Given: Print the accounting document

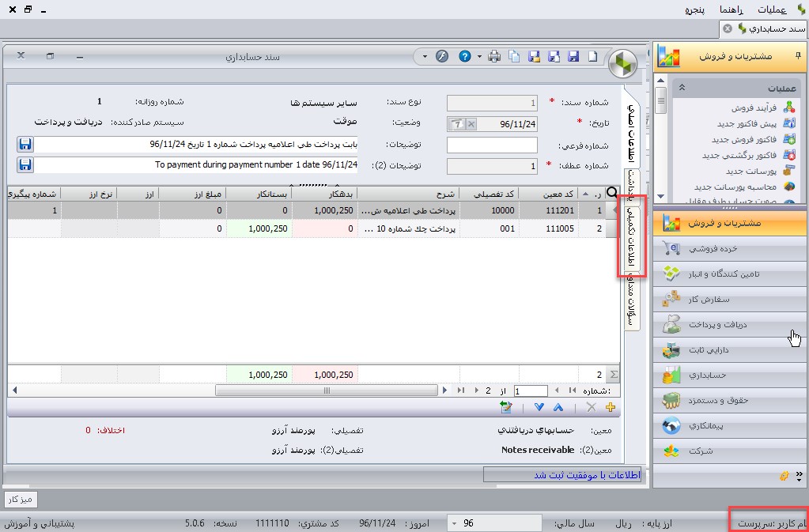Looking at the screenshot, I should point(494,56).
